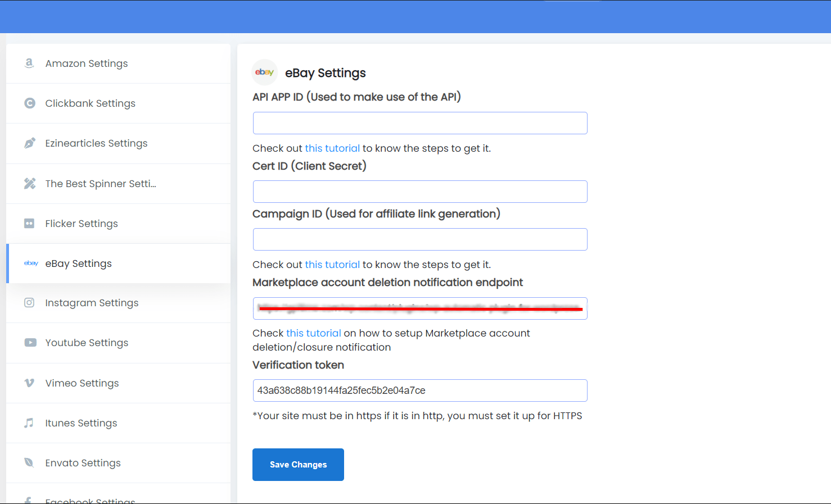The width and height of the screenshot is (831, 504).
Task: Select the Ezinearticles pen icon
Action: [x=29, y=143]
